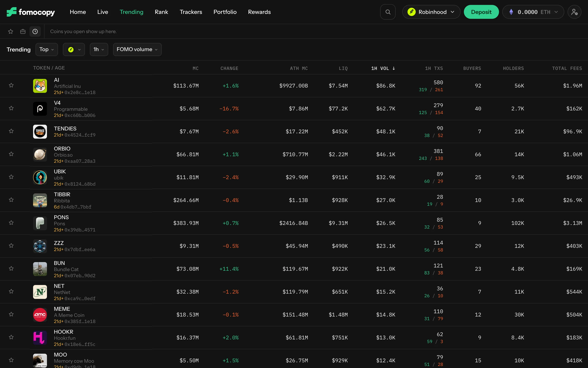
Task: Star the BUN Bundle Cat row
Action: tap(11, 268)
